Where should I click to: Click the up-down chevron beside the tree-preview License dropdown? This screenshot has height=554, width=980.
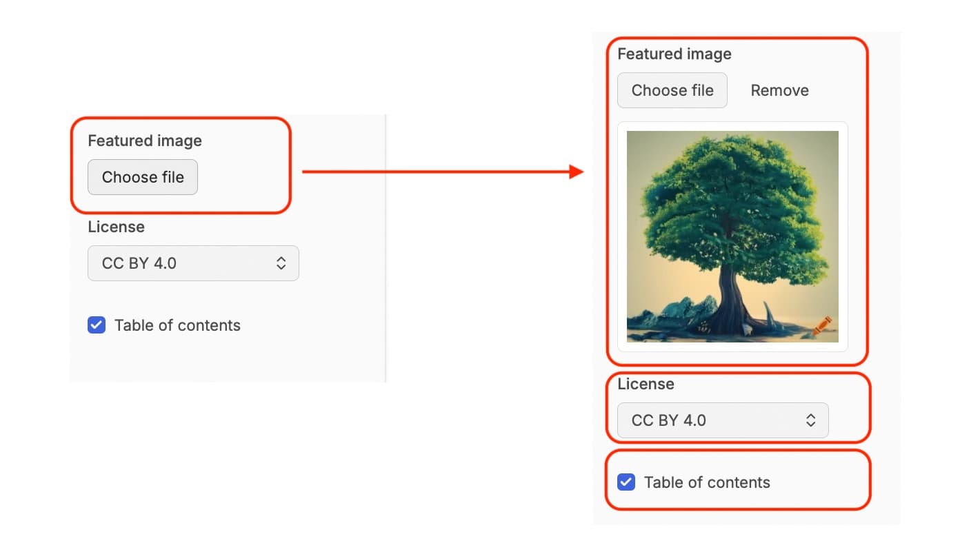coord(811,420)
